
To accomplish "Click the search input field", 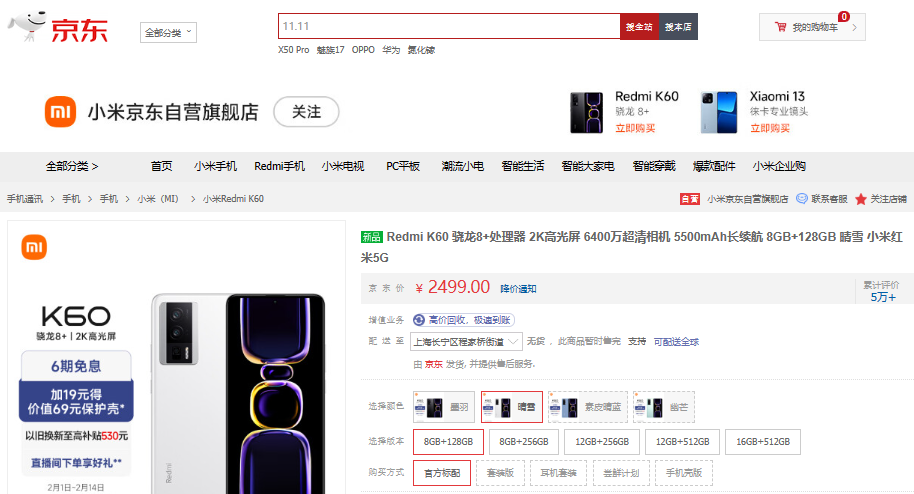I will pos(449,26).
